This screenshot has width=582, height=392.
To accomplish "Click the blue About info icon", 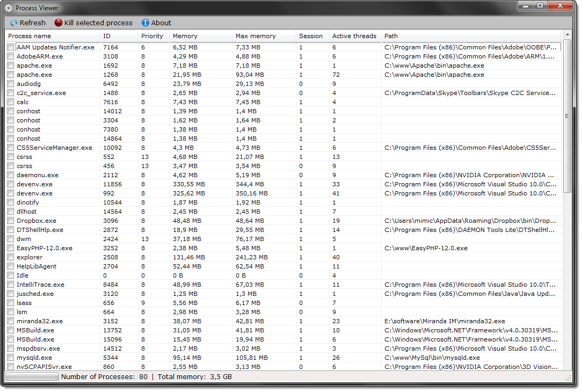I will pyautogui.click(x=146, y=23).
